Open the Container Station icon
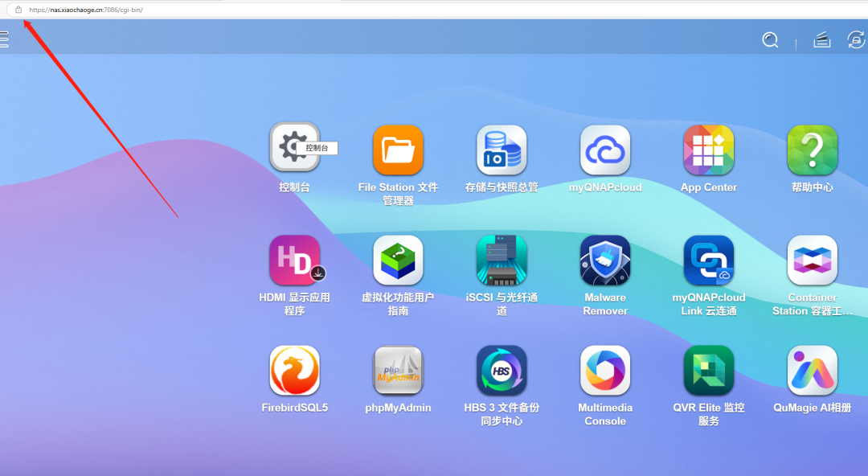The width and height of the screenshot is (868, 476). 812,260
